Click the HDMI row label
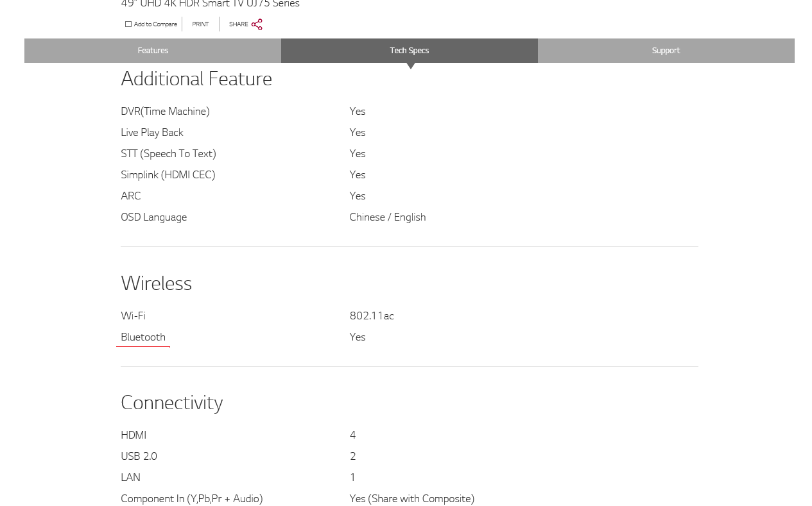 tap(134, 435)
